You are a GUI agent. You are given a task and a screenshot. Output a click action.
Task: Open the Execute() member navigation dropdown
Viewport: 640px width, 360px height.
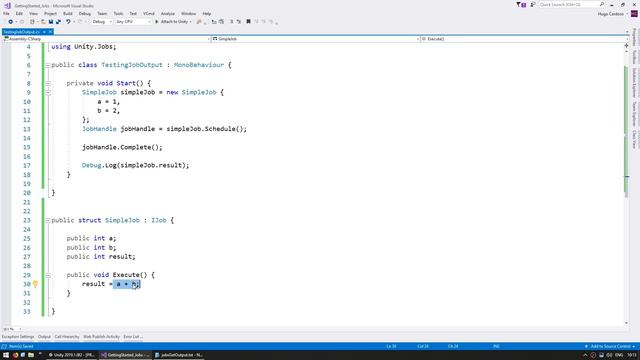524,39
